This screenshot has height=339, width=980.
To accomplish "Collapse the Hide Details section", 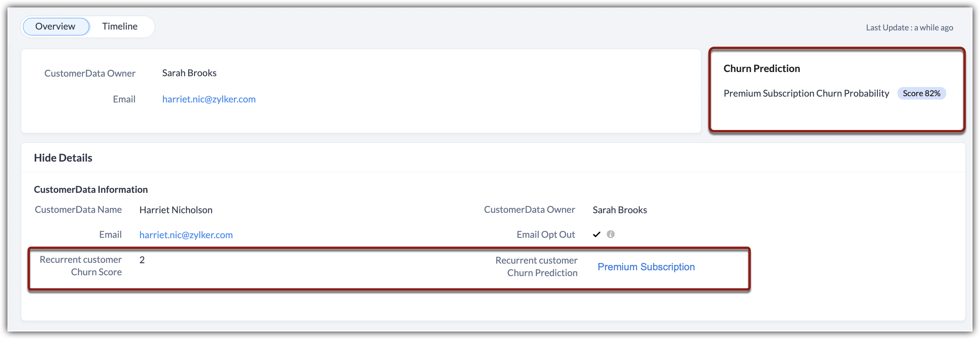I will coord(63,158).
